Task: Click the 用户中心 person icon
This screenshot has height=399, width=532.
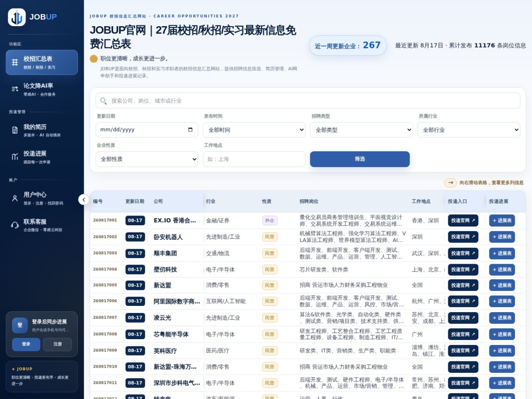Action: point(15,198)
